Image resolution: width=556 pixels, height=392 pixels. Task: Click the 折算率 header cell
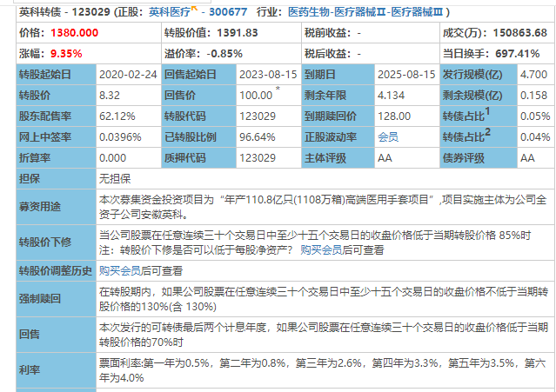(x=56, y=158)
